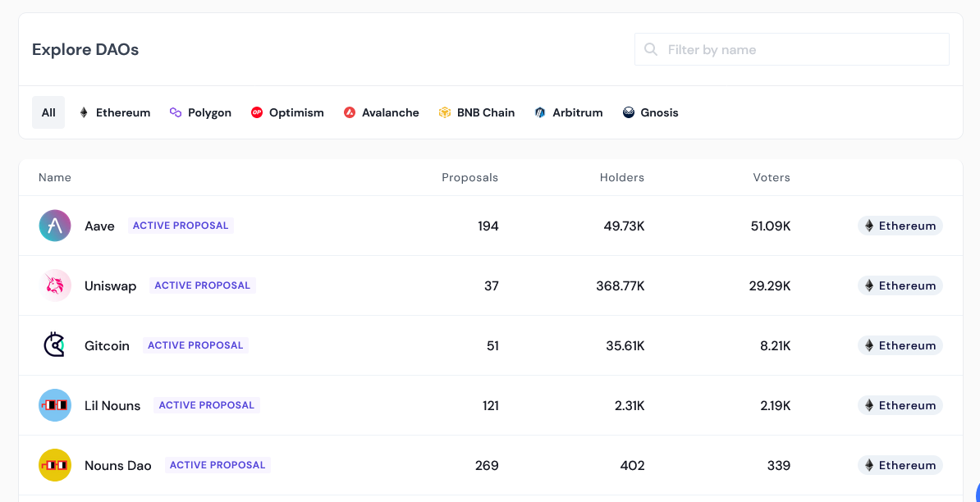Switch to the Arbitrum filter tab
Screen dimensions: 980x502
(x=568, y=112)
